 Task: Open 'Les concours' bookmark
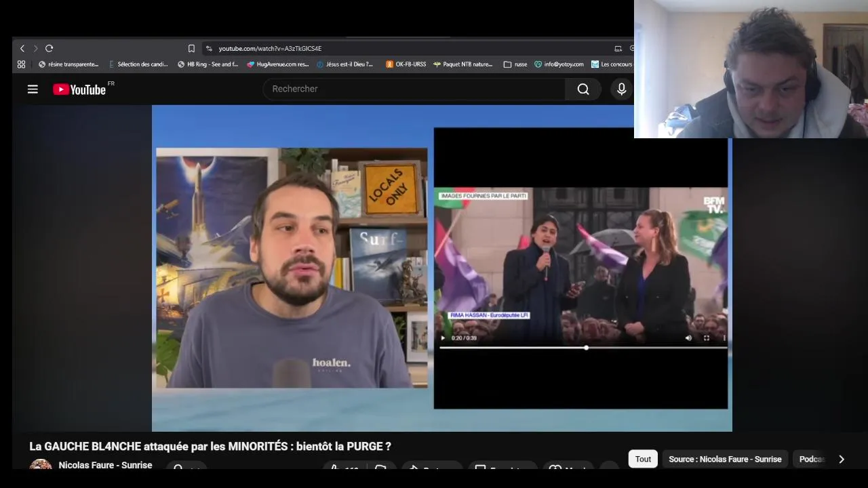point(612,64)
